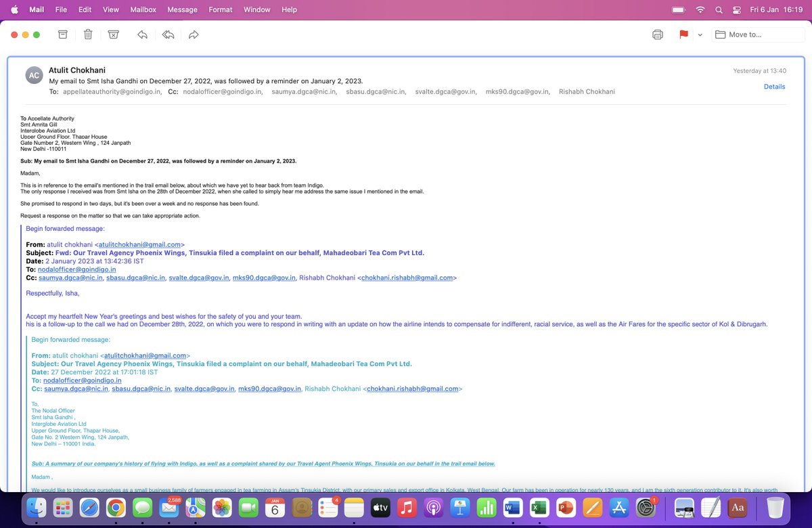The image size is (812, 528).
Task: Print the email via the printer icon
Action: [x=658, y=35]
